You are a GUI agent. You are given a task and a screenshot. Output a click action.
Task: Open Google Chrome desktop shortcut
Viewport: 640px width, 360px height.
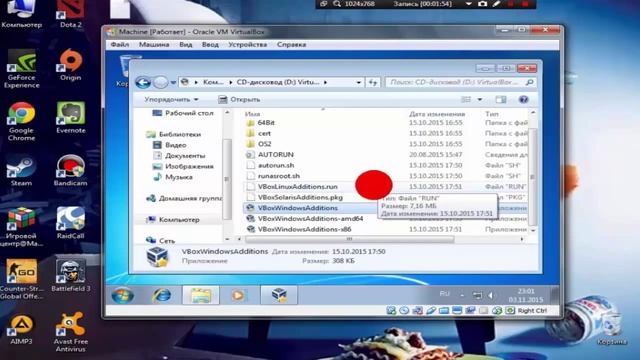pyautogui.click(x=21, y=122)
